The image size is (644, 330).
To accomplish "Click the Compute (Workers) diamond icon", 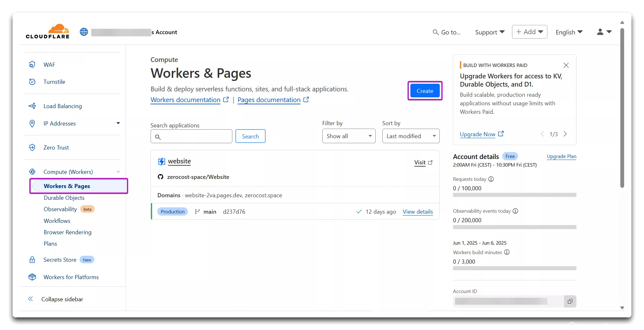I will (32, 172).
